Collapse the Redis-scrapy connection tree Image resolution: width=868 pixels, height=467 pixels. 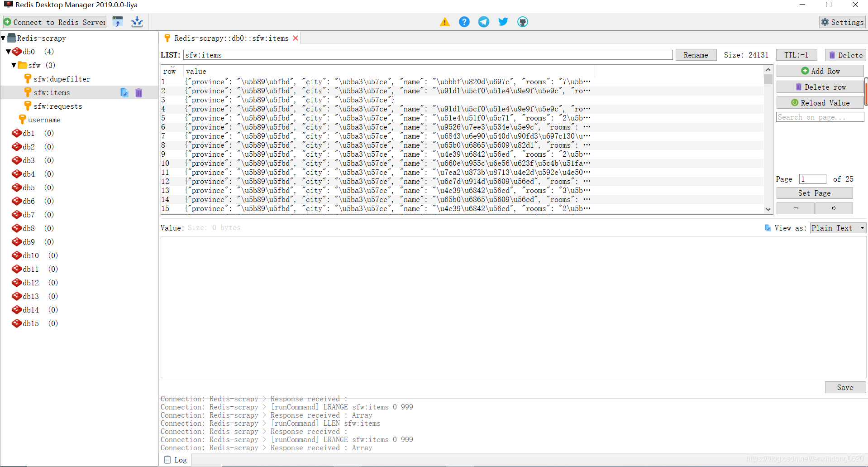[4, 38]
